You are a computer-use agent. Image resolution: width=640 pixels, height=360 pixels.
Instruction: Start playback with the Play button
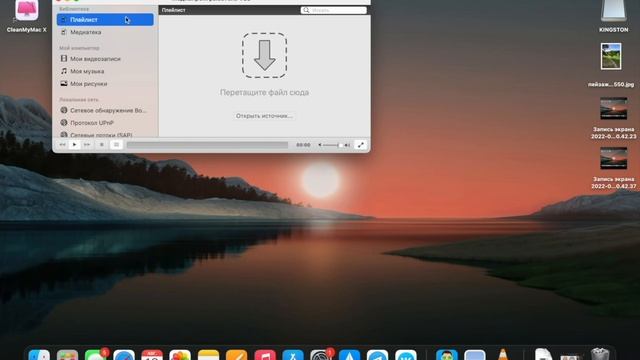click(74, 144)
